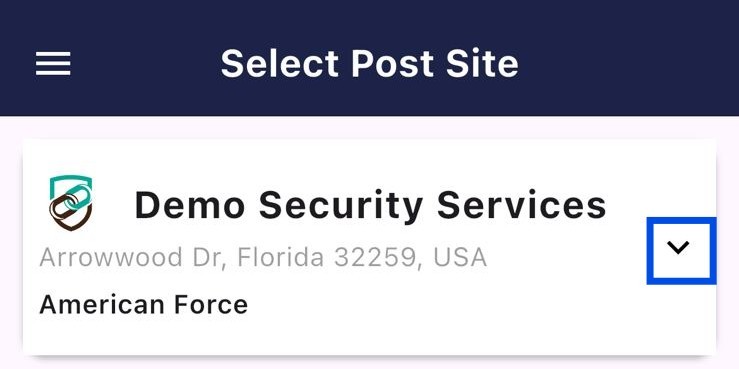Tap the Arrowwood Dr, Florida 32259 address
Image resolution: width=739 pixels, height=369 pixels.
[x=263, y=257]
